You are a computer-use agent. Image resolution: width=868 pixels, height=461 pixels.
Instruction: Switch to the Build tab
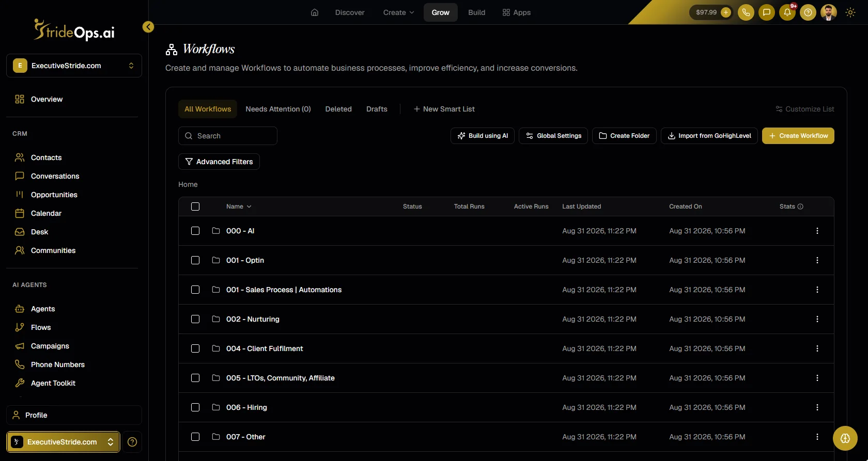tap(477, 12)
